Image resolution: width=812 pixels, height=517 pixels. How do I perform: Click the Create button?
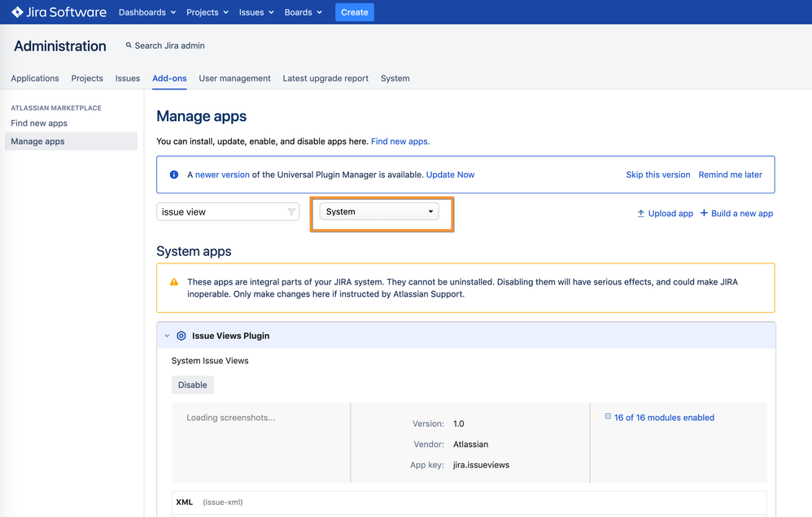[x=354, y=12]
